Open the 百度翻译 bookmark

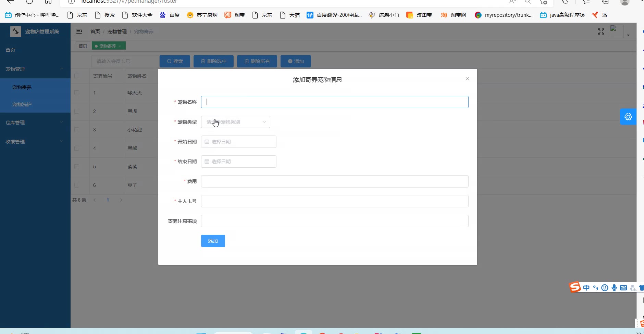334,15
